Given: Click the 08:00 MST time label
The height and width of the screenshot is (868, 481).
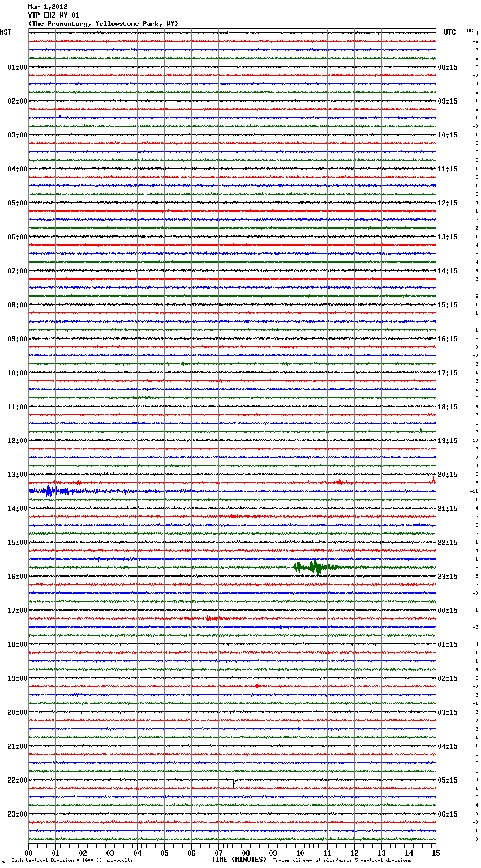Looking at the screenshot, I should 17,305.
